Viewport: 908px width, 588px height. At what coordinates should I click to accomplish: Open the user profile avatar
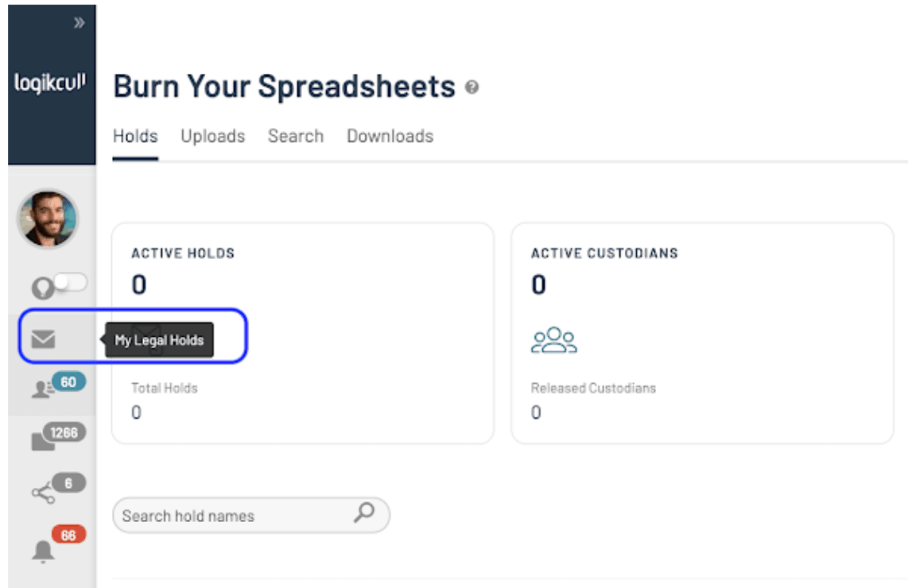point(48,219)
